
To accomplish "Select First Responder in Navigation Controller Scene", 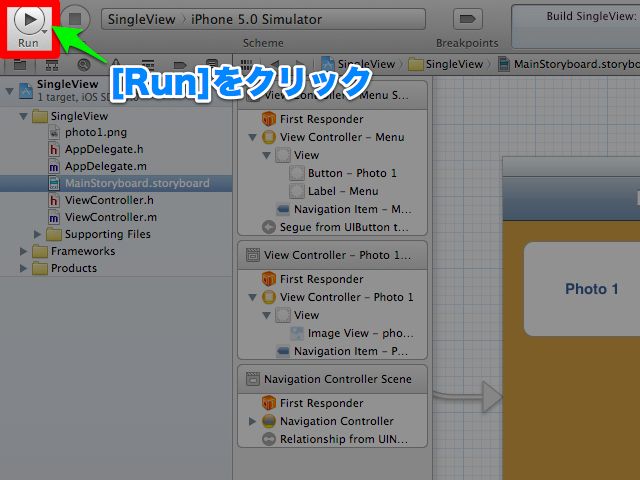I will point(313,403).
